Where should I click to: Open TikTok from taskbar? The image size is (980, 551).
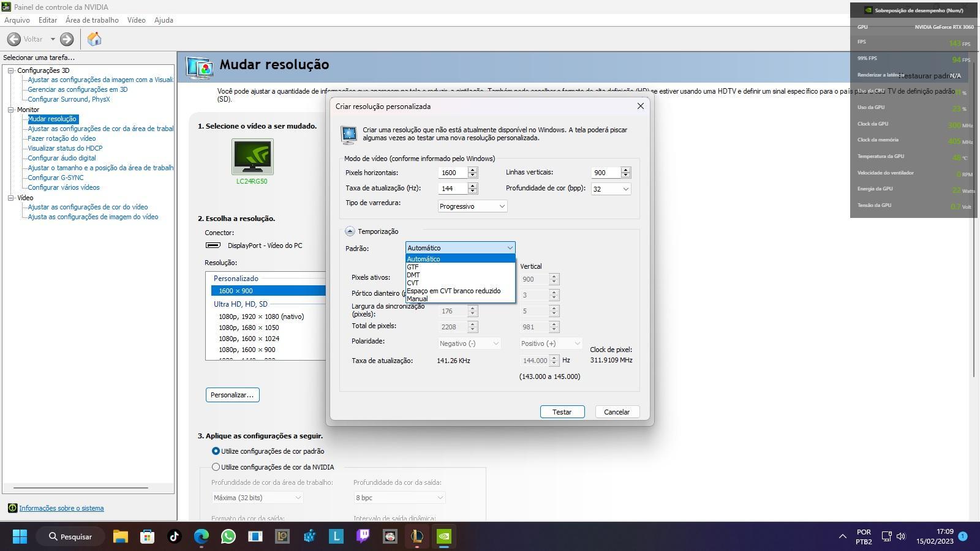tap(174, 537)
